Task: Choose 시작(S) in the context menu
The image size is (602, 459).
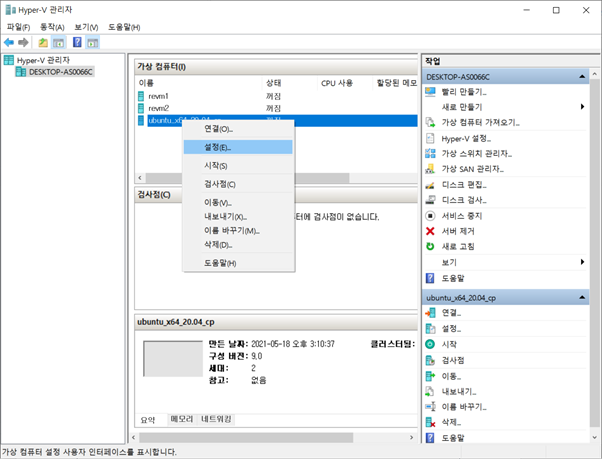Action: [x=238, y=166]
